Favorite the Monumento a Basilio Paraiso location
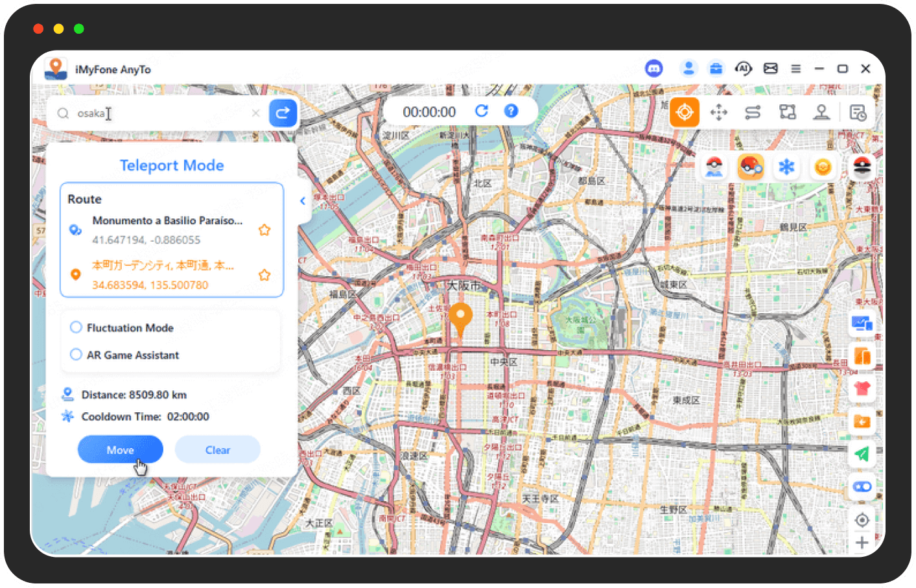 [x=264, y=230]
